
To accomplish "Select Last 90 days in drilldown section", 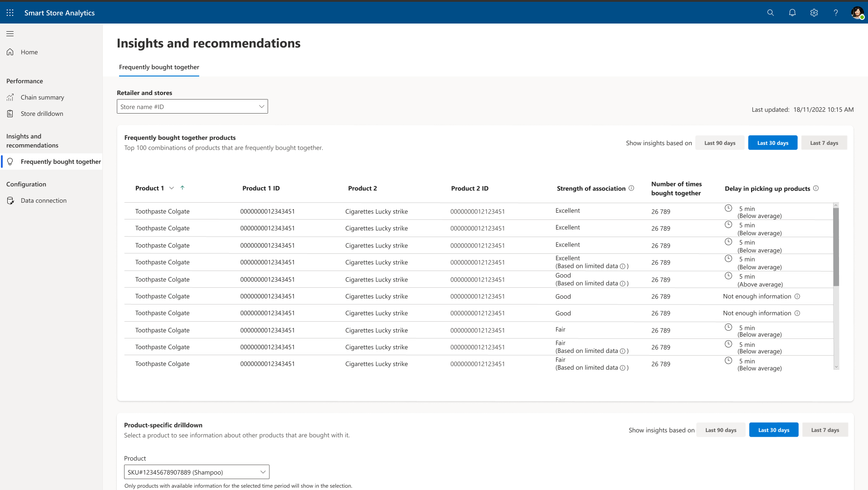I will point(720,430).
